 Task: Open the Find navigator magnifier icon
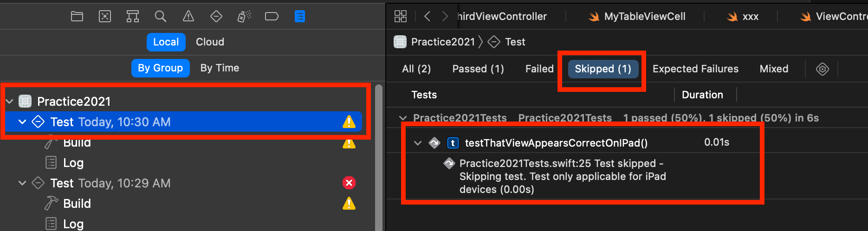161,17
